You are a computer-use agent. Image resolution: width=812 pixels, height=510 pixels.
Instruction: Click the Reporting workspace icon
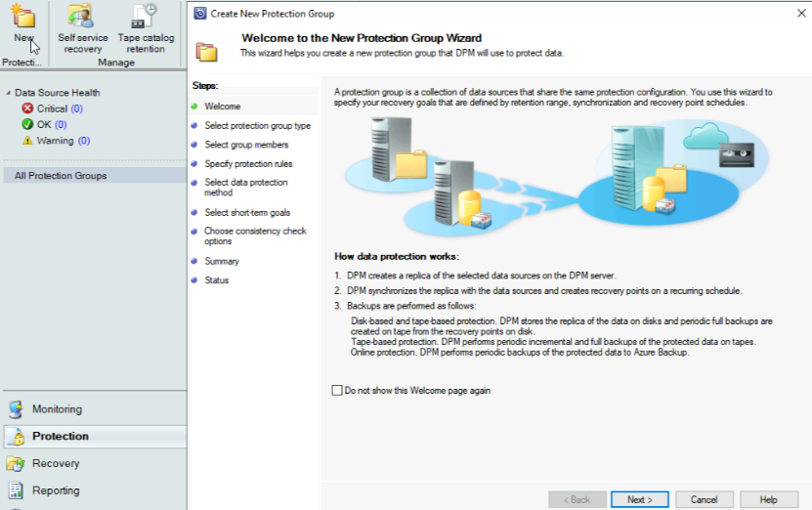[16, 490]
